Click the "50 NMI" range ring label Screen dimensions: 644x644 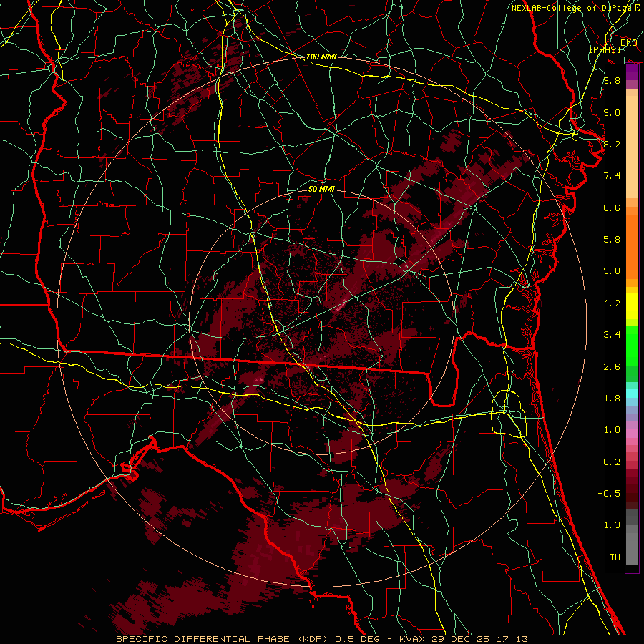(x=321, y=189)
